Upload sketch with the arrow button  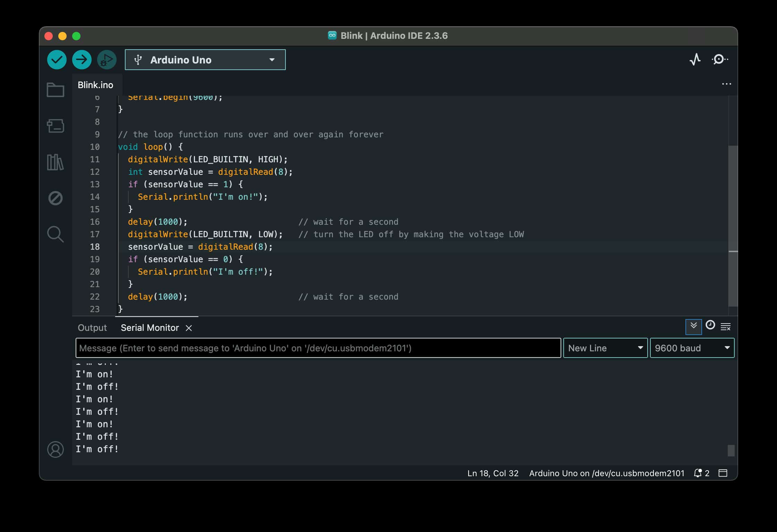pyautogui.click(x=82, y=60)
